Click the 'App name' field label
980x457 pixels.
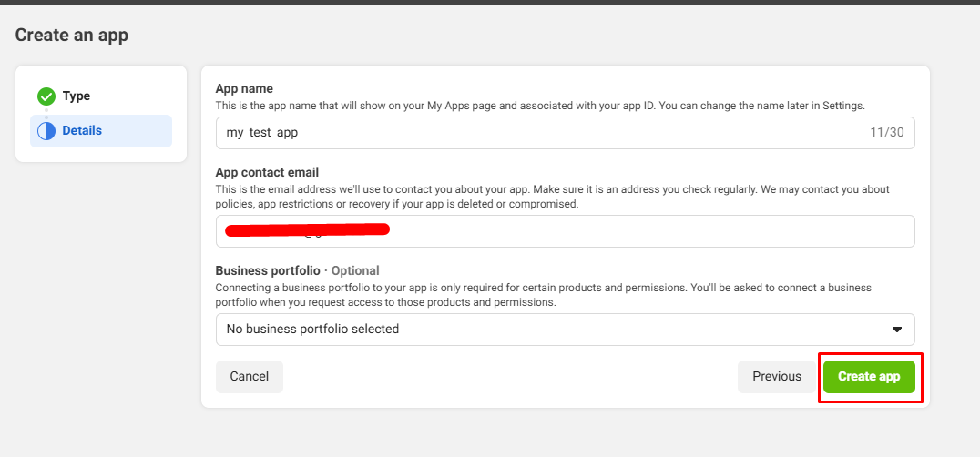(244, 89)
